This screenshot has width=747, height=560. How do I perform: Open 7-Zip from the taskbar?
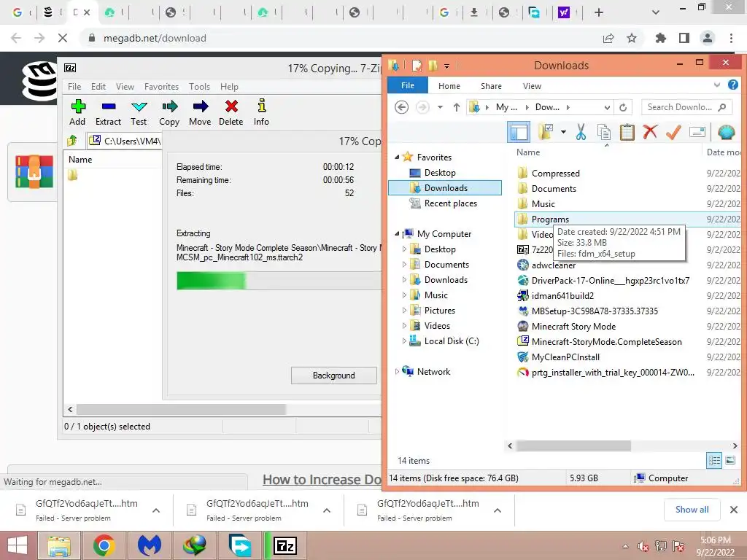click(285, 545)
